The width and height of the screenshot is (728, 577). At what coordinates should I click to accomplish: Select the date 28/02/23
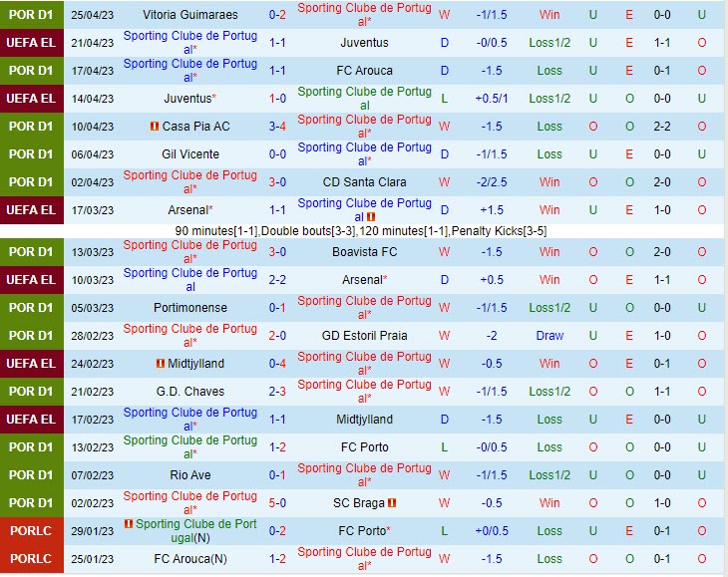click(x=92, y=336)
